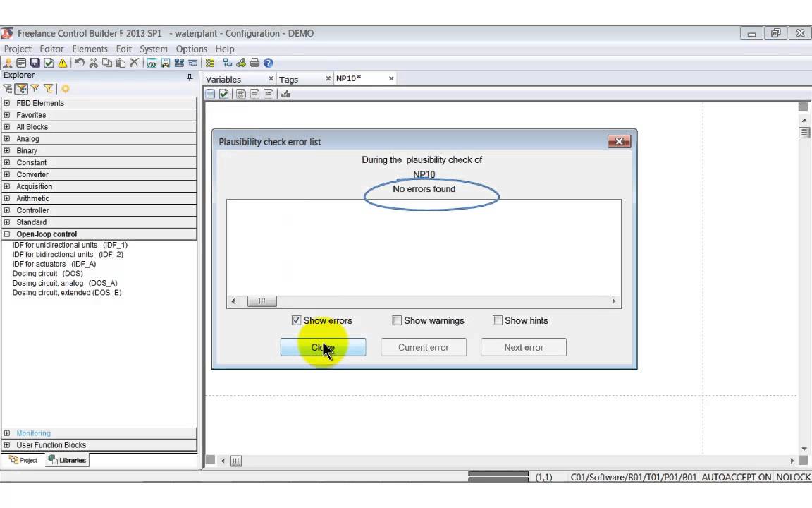This screenshot has width=812, height=508.
Task: Close the Variables tab with its X
Action: 271,78
